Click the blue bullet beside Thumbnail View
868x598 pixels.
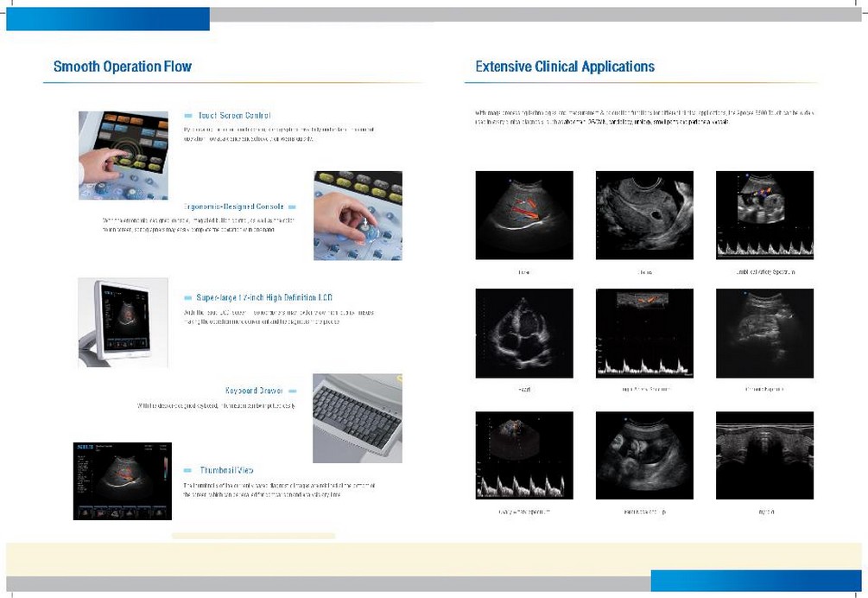point(188,471)
